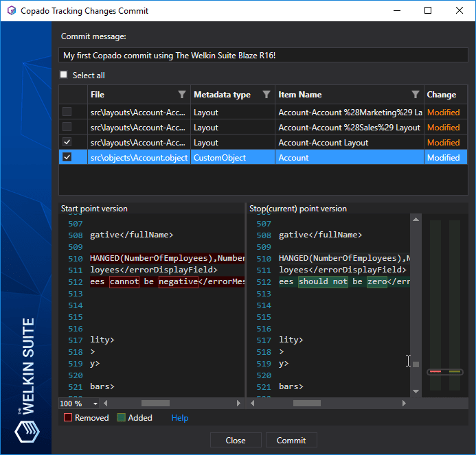This screenshot has height=455, width=476.
Task: Select Account-Account %28Sales%29 Layout item name
Action: (x=350, y=127)
